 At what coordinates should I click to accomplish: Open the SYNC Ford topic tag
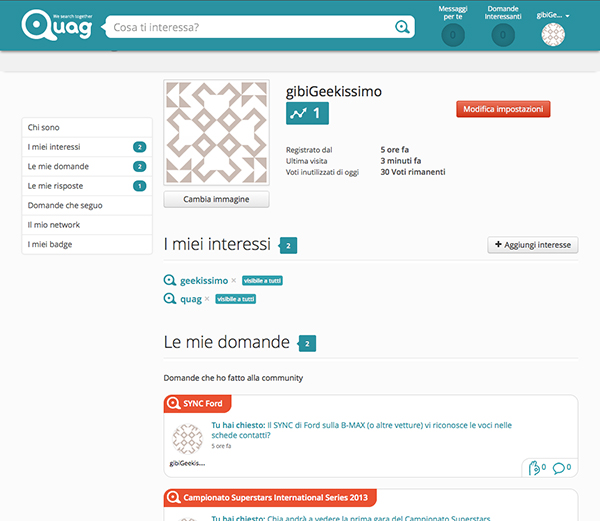pos(197,404)
